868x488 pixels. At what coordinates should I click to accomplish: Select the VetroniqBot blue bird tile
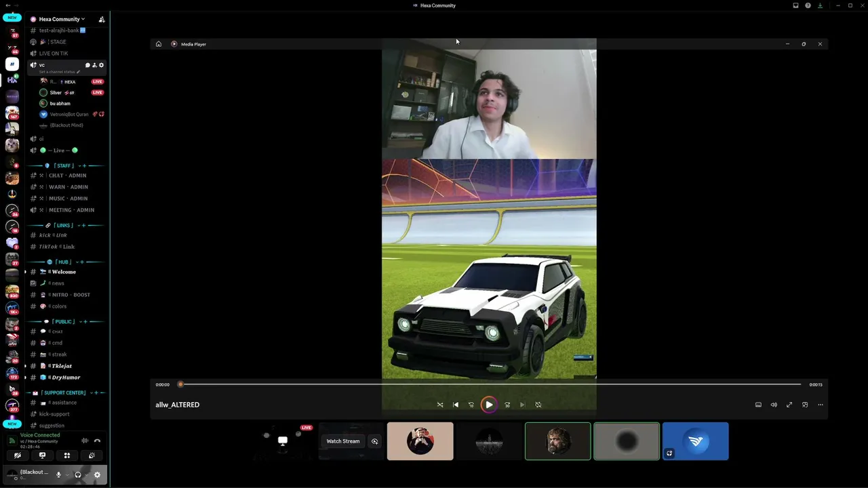[695, 441]
